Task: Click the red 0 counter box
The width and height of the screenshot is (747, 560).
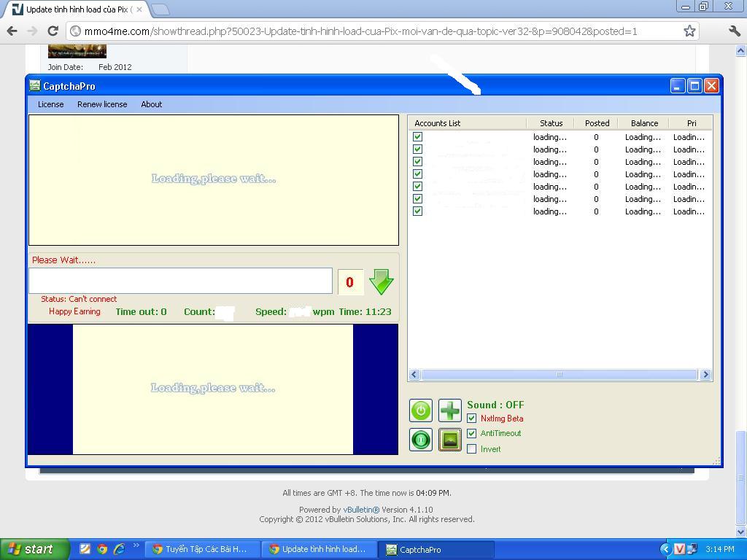Action: coord(350,282)
